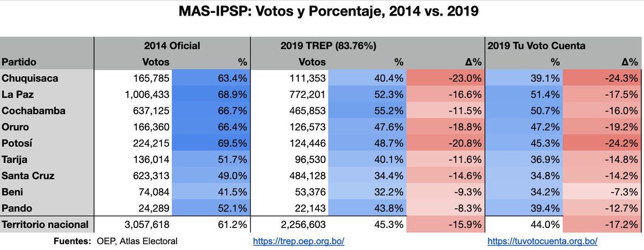Select the Santa Cruz row label
This screenshot has height=250, width=644.
27,175
